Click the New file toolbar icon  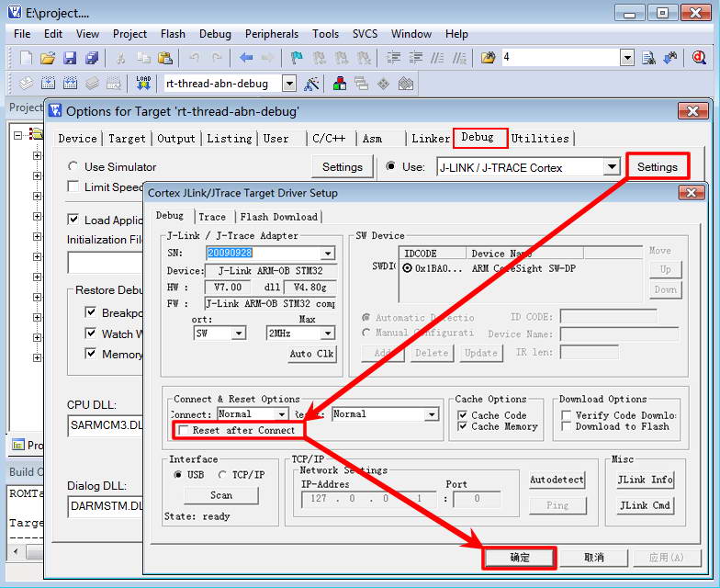point(26,58)
